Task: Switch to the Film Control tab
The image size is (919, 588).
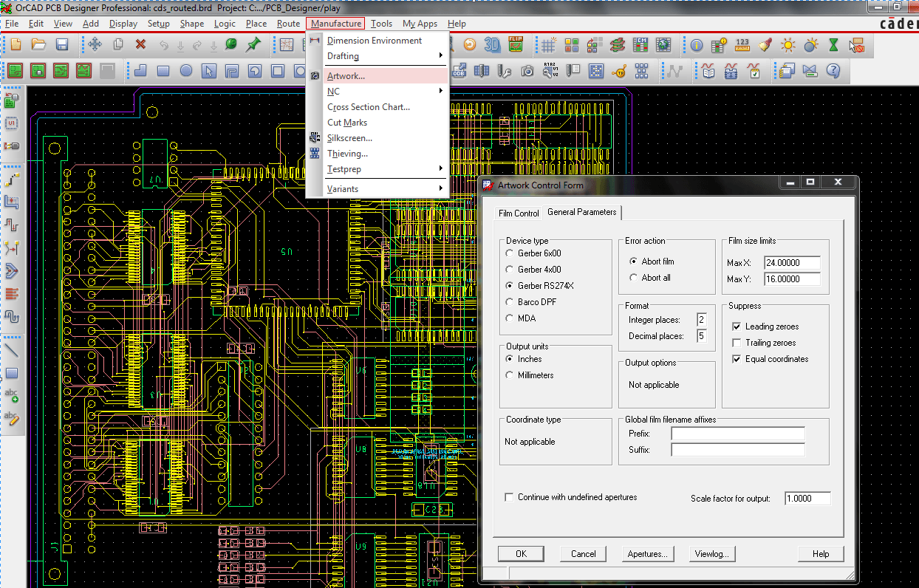Action: [x=519, y=213]
